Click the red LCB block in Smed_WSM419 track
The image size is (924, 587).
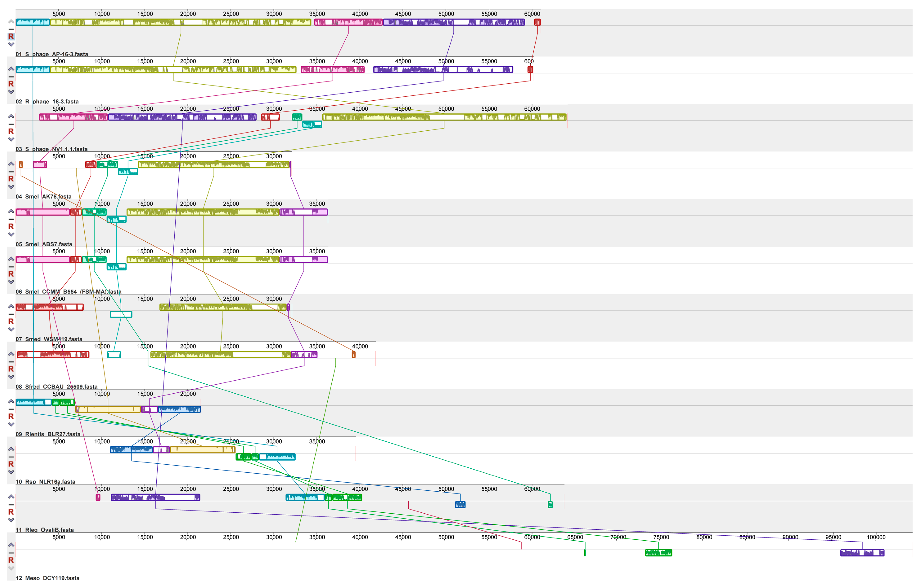[x=50, y=307]
